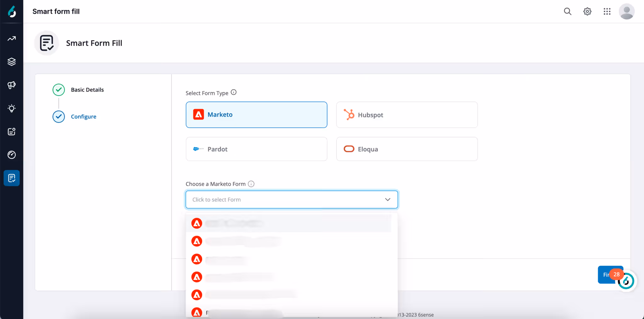
Task: Click the Smart Form Fill page header icon
Action: tap(47, 43)
